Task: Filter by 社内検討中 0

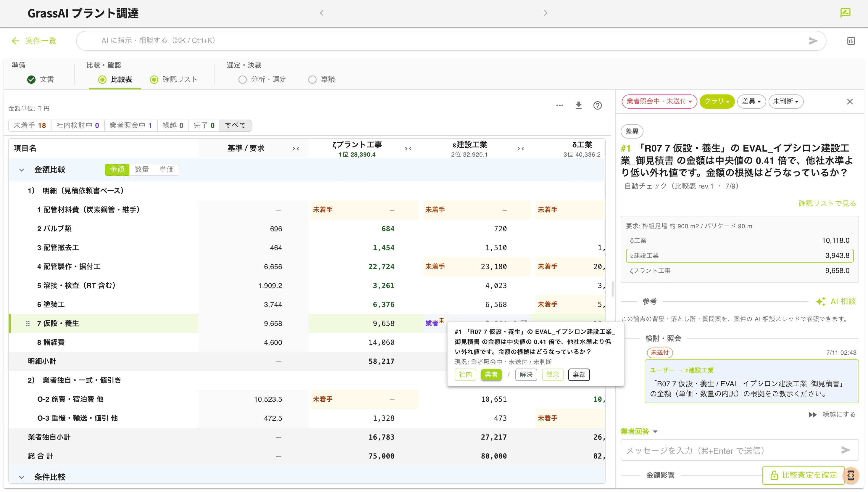Action: click(x=78, y=125)
